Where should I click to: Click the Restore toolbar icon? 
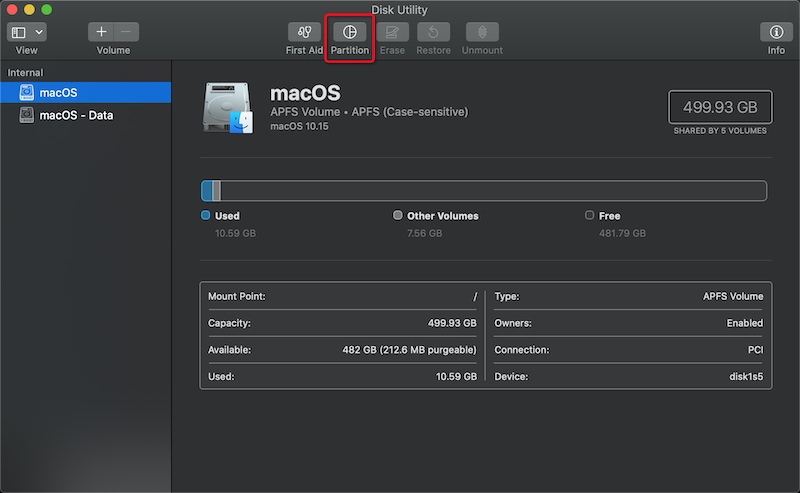coord(433,32)
